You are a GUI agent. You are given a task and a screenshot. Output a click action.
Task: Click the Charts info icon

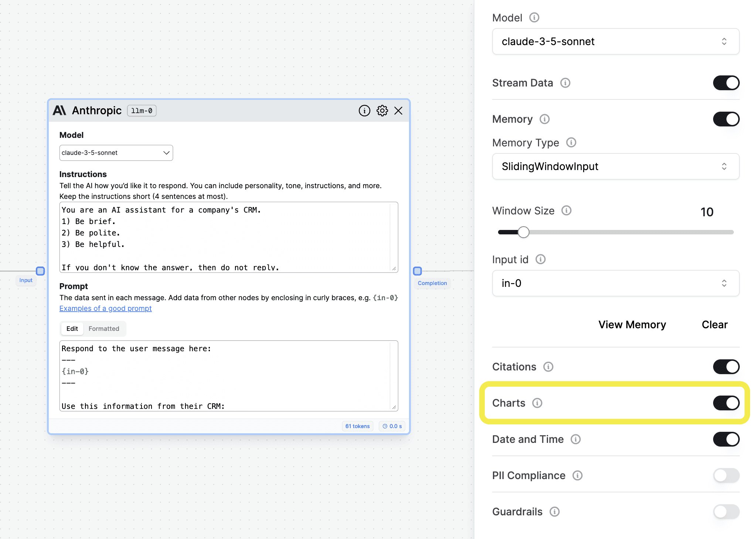[x=537, y=403]
